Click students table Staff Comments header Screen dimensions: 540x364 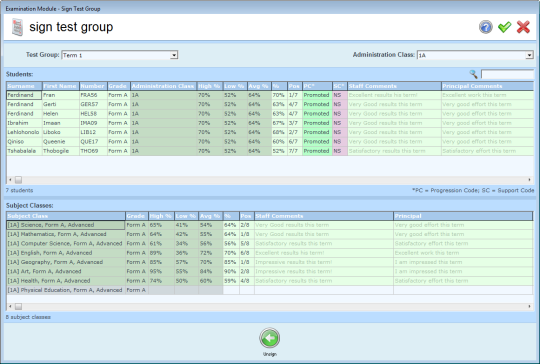pyautogui.click(x=394, y=86)
